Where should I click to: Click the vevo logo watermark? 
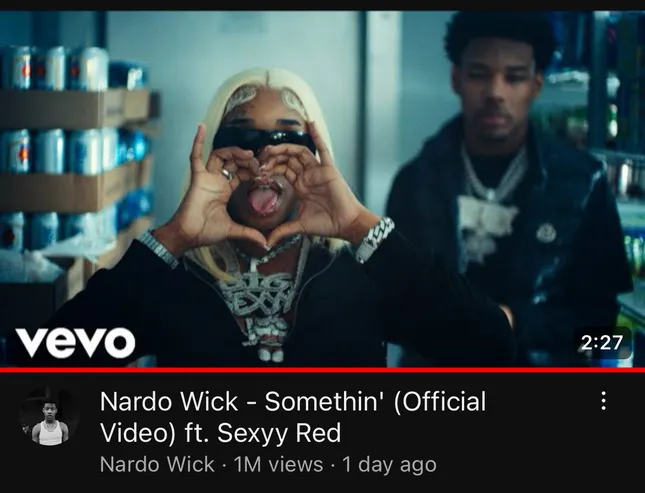[76, 342]
